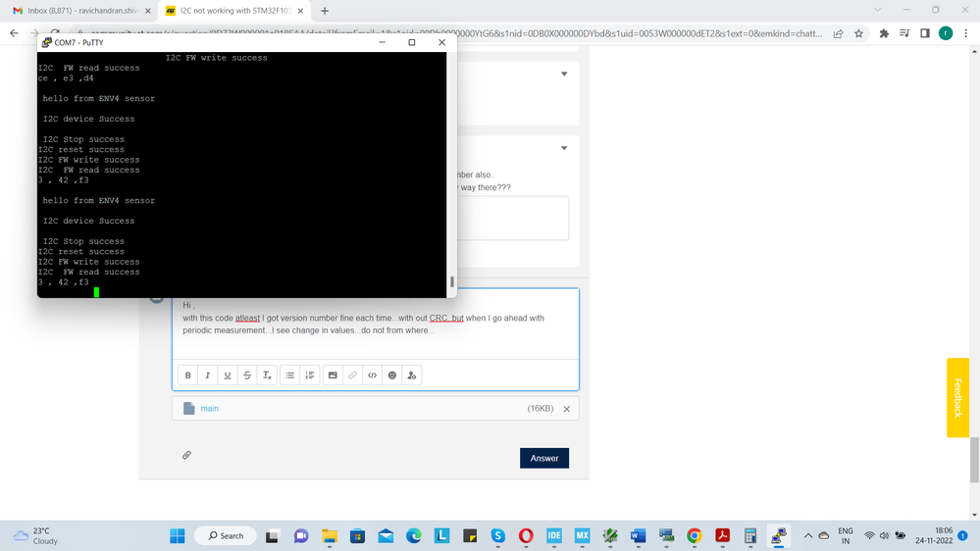Submit the reply with the Answer button
Viewport: 980px width, 551px height.
click(x=544, y=458)
